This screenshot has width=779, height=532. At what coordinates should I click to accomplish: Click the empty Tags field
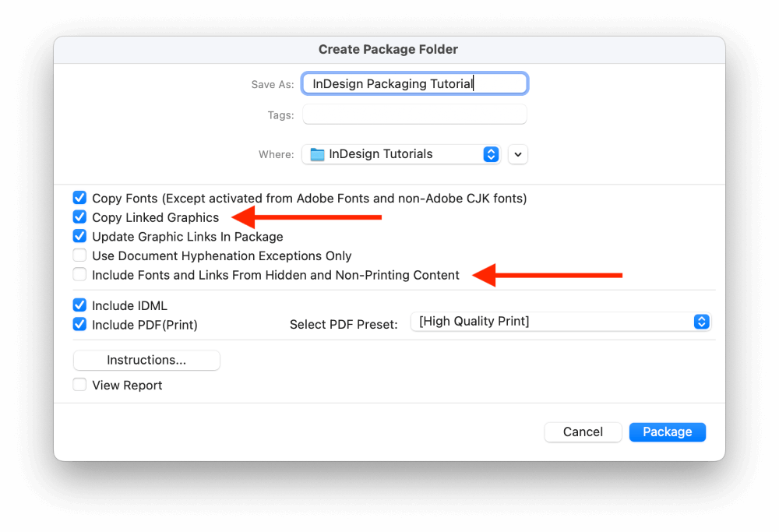(414, 115)
